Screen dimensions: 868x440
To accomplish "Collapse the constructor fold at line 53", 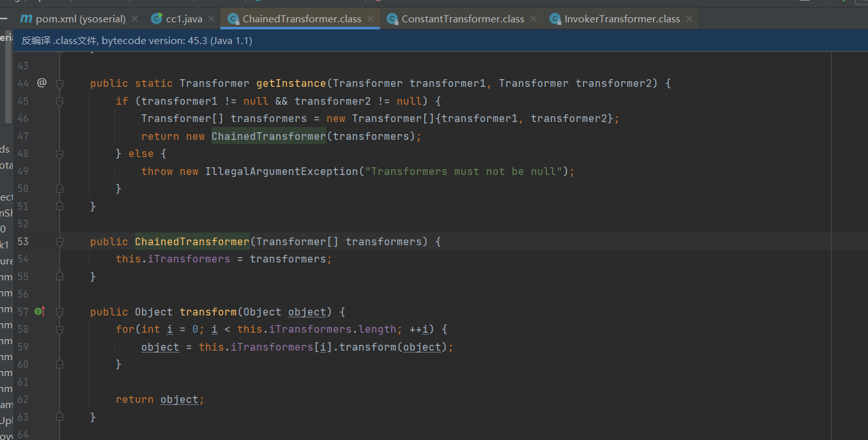I will coord(59,241).
